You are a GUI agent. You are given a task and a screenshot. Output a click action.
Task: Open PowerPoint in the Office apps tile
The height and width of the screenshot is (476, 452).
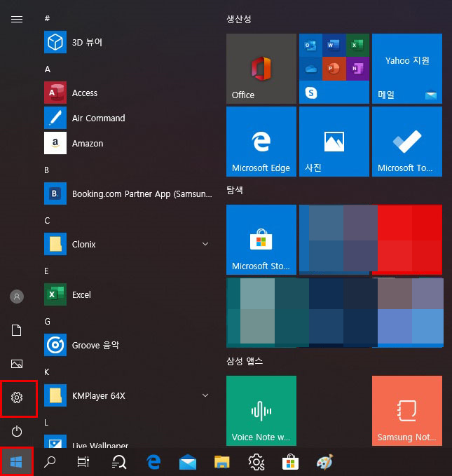334,69
